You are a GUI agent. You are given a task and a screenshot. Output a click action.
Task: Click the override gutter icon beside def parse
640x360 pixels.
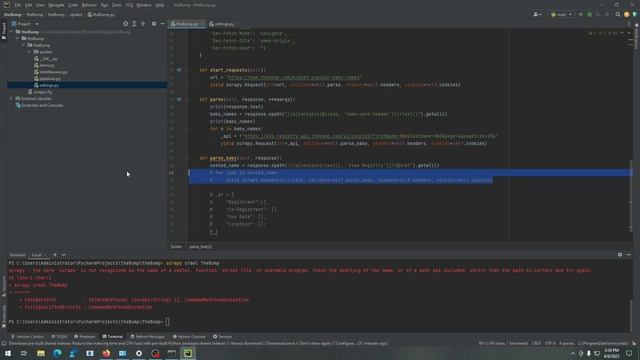[179, 99]
